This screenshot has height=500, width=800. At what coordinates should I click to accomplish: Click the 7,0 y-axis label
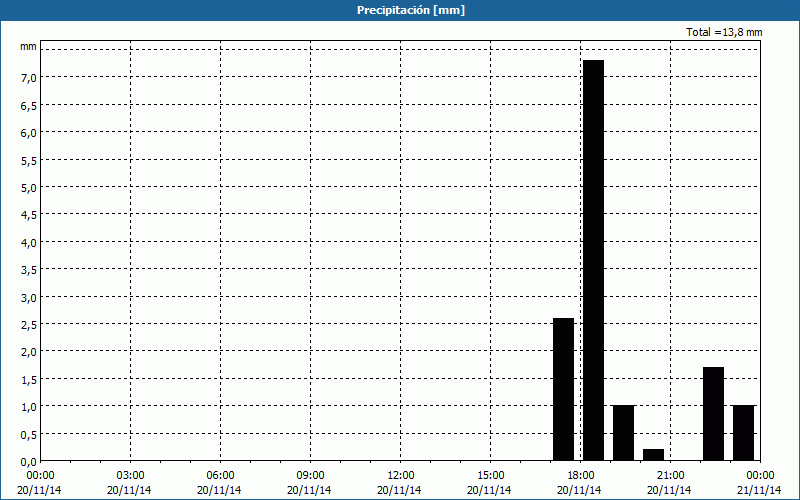click(x=29, y=78)
